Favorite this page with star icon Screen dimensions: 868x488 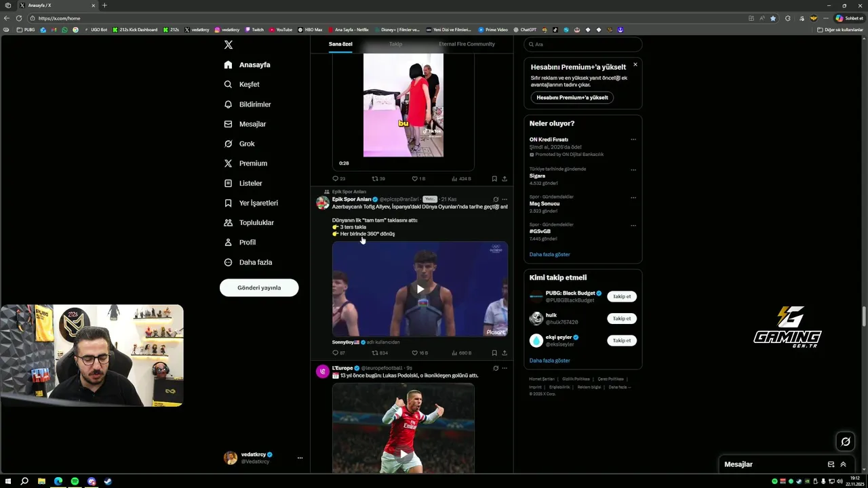[x=773, y=18]
